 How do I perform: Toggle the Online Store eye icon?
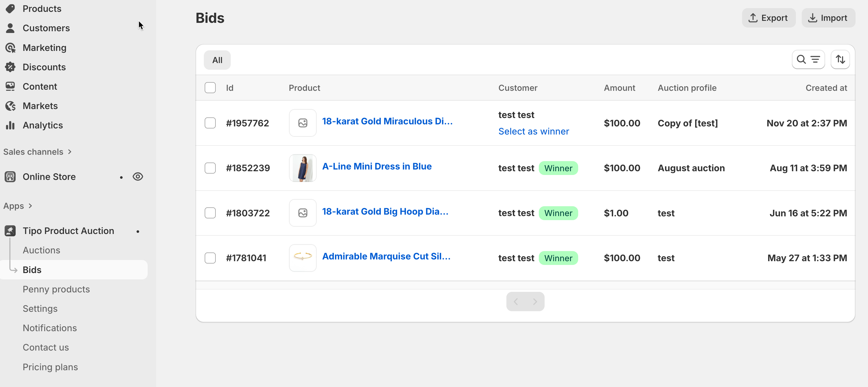point(138,177)
